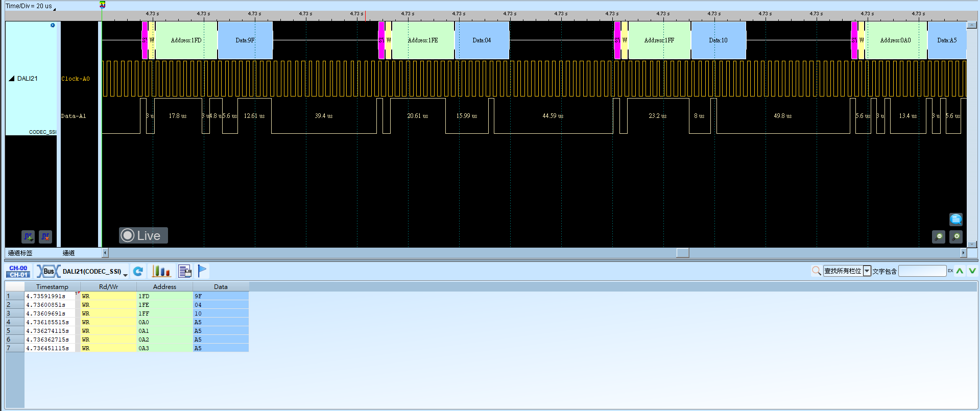Viewport: 980px width, 411px height.
Task: Open the bar chart statistics view
Action: [x=161, y=271]
